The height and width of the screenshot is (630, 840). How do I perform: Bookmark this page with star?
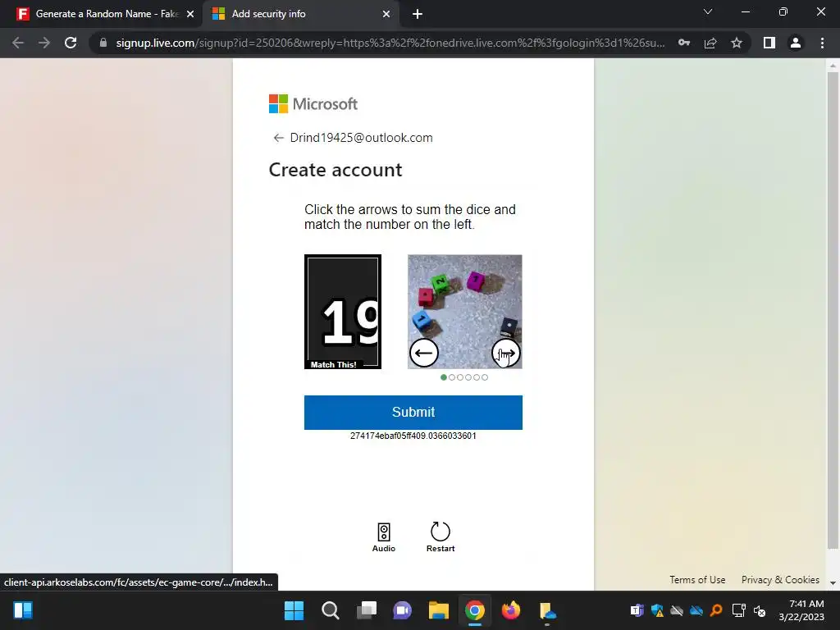[x=737, y=43]
